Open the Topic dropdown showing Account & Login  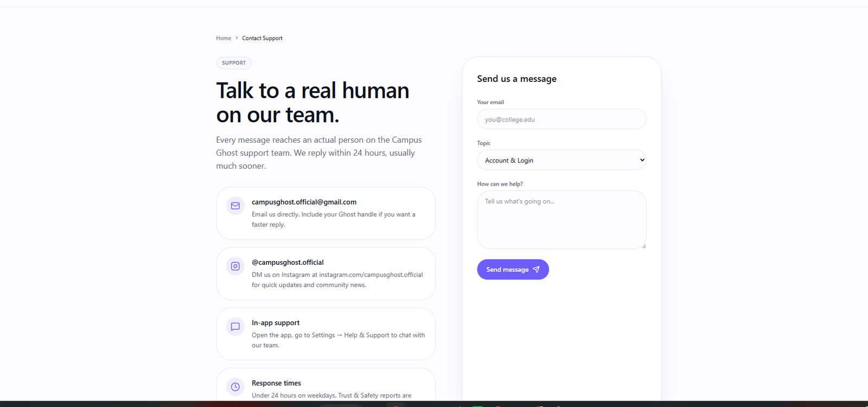(561, 160)
